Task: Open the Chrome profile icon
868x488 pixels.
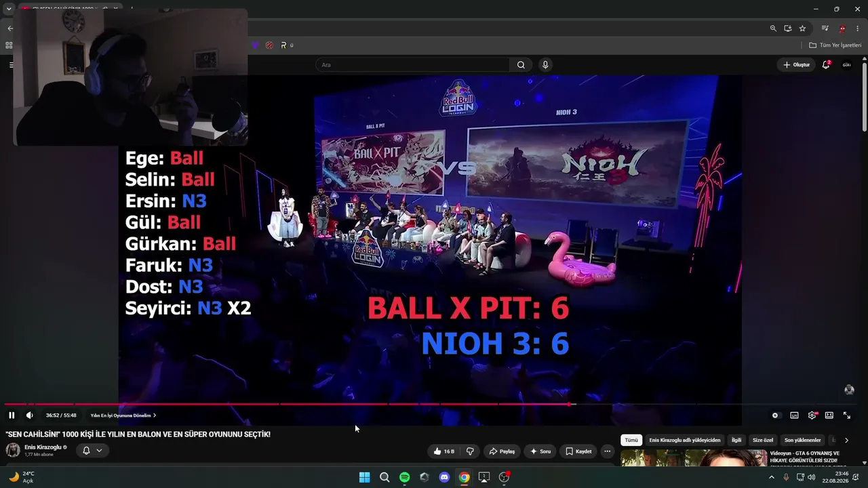Action: tap(842, 28)
